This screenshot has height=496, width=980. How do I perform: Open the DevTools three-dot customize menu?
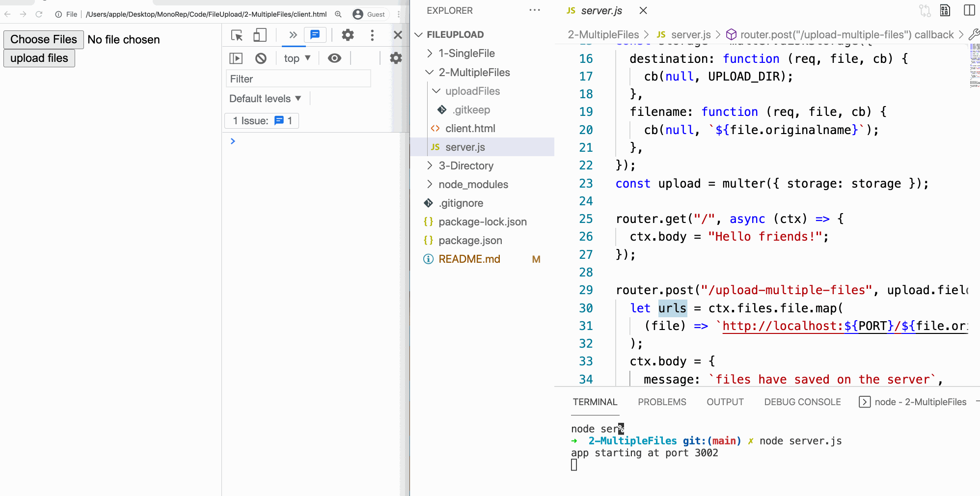tap(372, 35)
